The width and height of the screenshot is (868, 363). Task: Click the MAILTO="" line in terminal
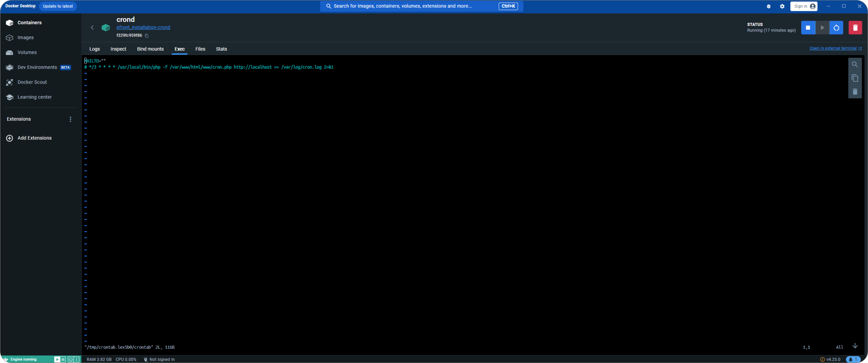point(95,61)
